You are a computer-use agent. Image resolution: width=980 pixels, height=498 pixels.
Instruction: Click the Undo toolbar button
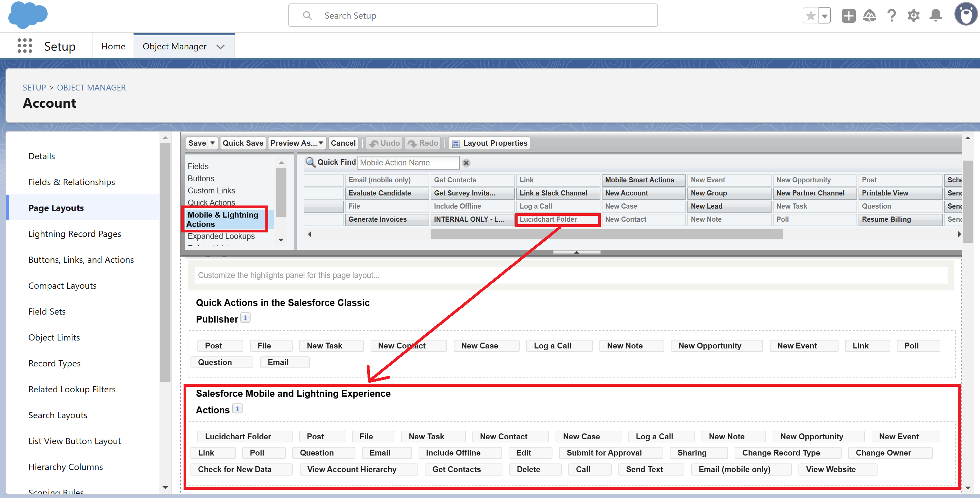[x=384, y=143]
